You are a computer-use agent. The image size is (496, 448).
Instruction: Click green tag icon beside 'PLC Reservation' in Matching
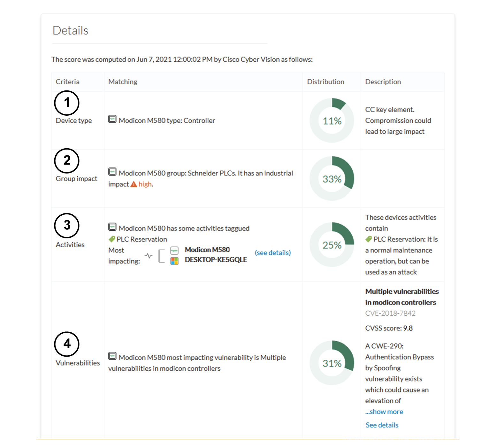coord(112,239)
